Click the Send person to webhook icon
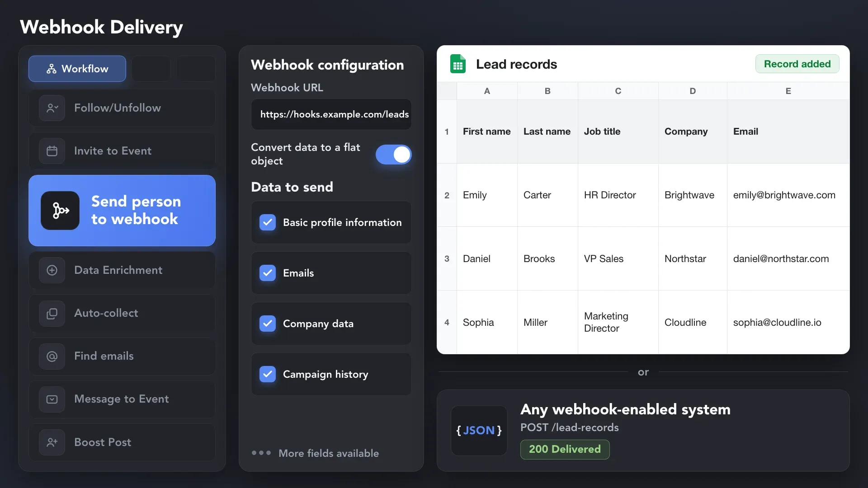868x488 pixels. pos(60,211)
